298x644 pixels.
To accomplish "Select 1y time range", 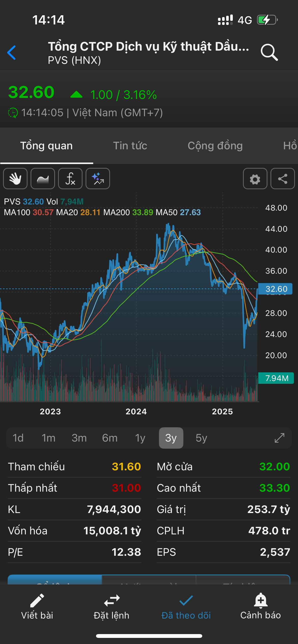I will (140, 438).
